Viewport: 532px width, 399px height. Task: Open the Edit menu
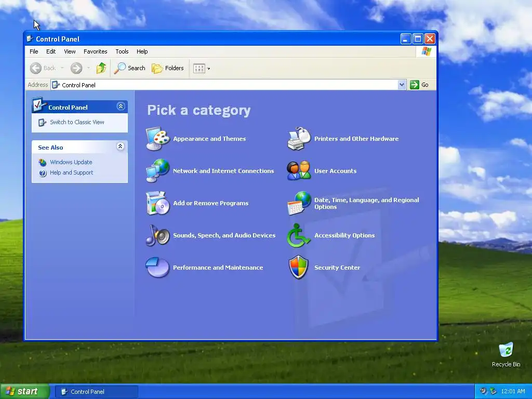pos(51,51)
